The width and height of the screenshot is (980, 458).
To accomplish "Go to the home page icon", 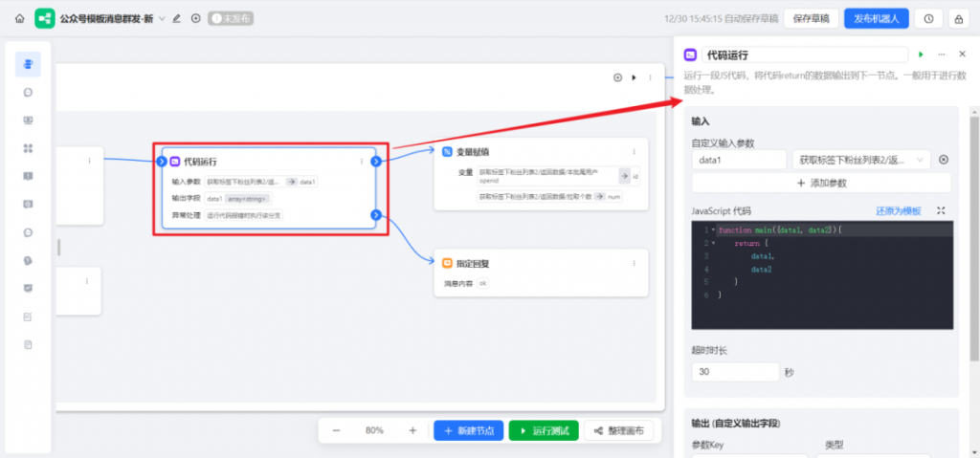I will click(x=19, y=19).
